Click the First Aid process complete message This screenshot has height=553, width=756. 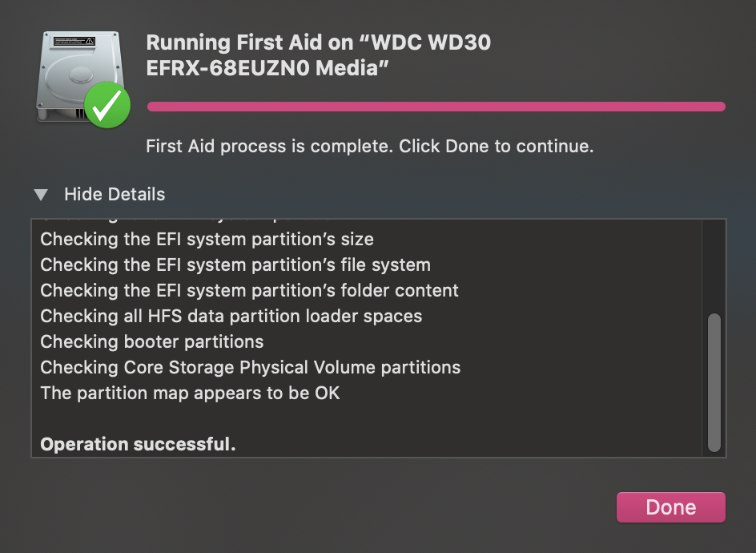[x=369, y=147]
